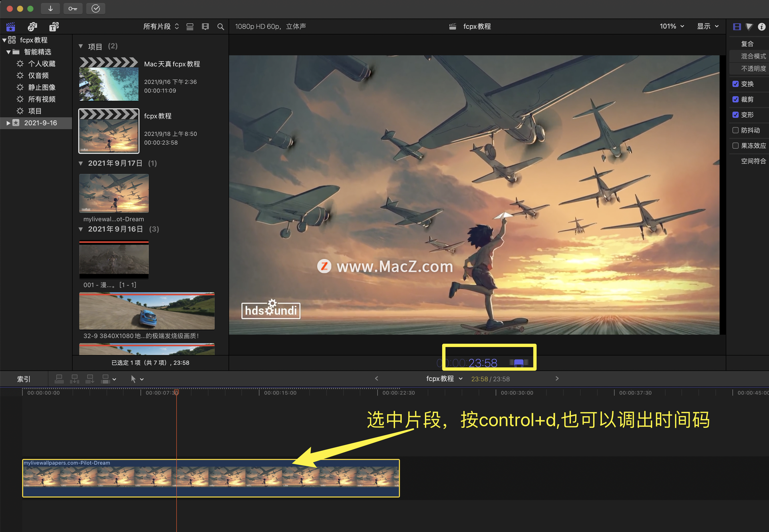769x532 pixels.
Task: Collapse the 项目 (2) section
Action: click(81, 46)
